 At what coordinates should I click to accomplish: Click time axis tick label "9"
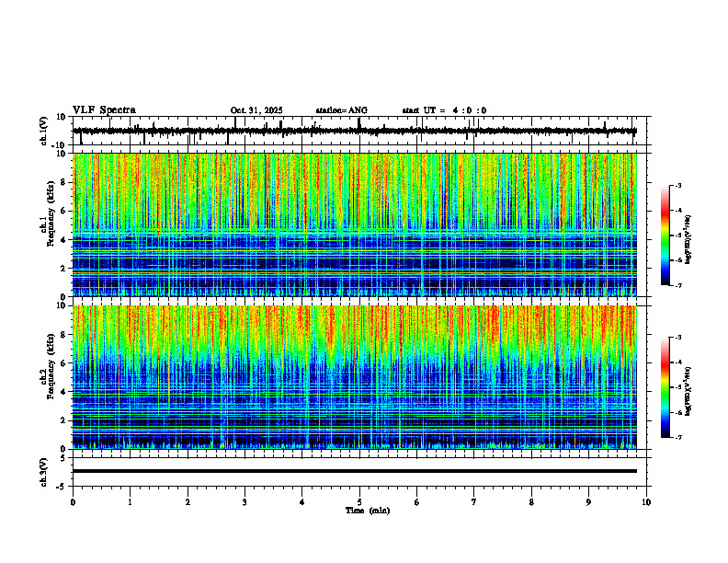pos(588,502)
